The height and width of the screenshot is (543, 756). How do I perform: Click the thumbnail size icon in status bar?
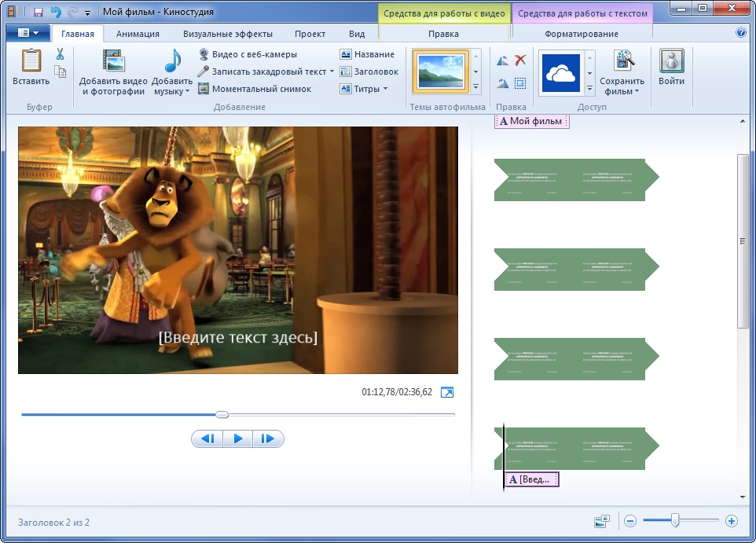603,521
